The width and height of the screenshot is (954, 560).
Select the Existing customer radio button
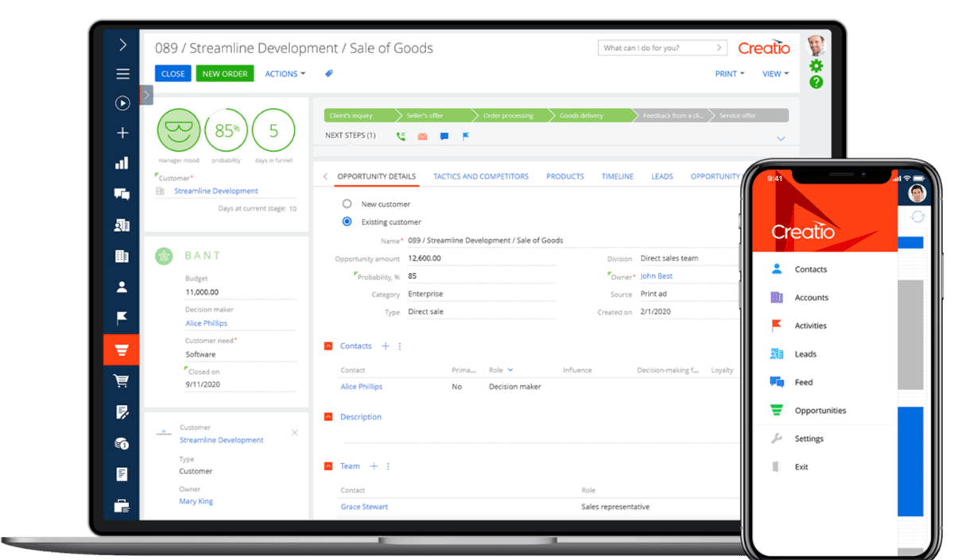[347, 222]
